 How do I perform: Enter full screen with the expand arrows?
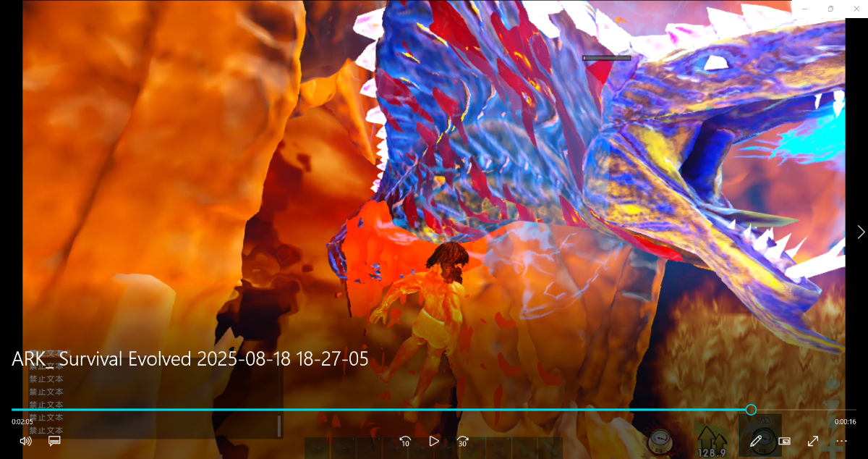click(813, 440)
